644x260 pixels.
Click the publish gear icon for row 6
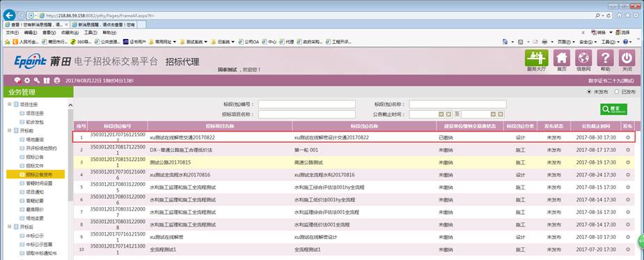[627, 199]
